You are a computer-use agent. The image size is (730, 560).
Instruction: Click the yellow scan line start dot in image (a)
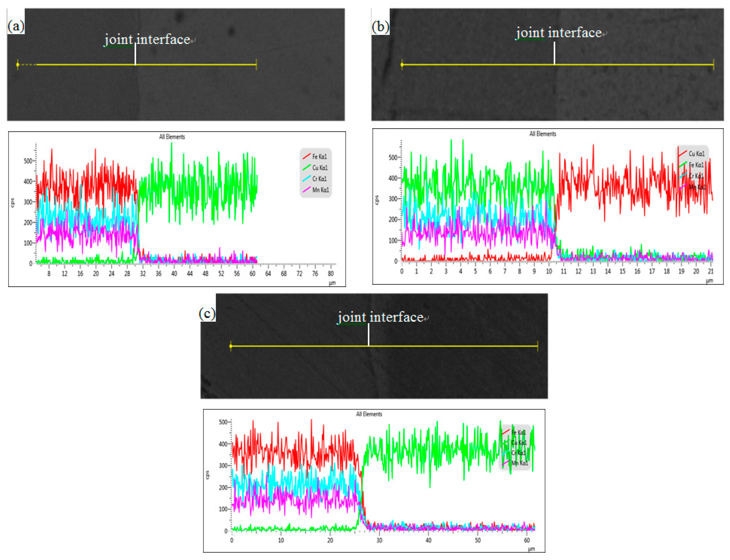18,65
